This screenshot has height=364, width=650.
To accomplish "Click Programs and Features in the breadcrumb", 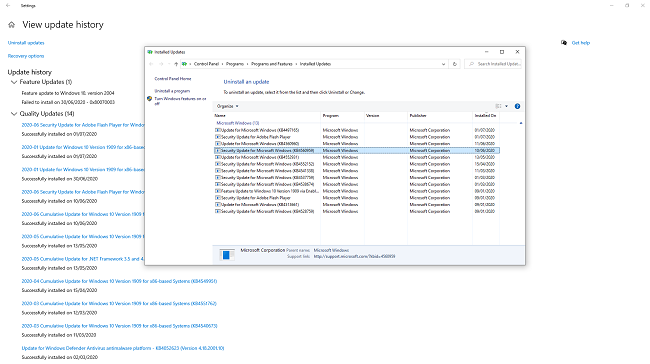I will [x=272, y=64].
